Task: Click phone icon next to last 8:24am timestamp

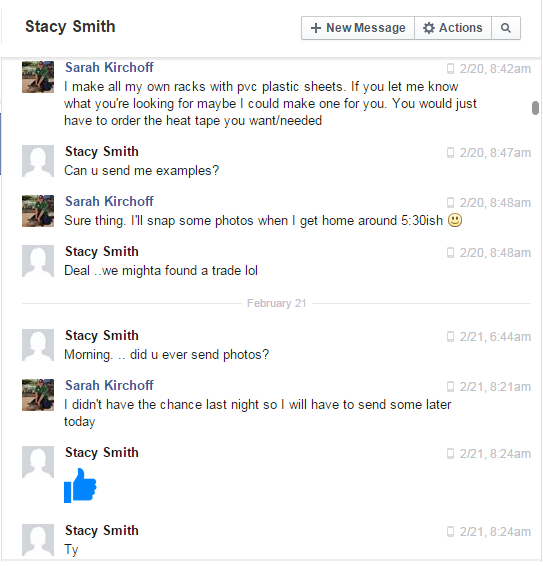Action: pos(450,532)
